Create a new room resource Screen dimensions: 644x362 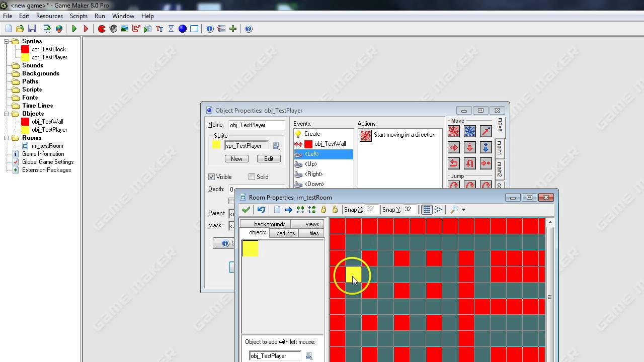point(194,29)
